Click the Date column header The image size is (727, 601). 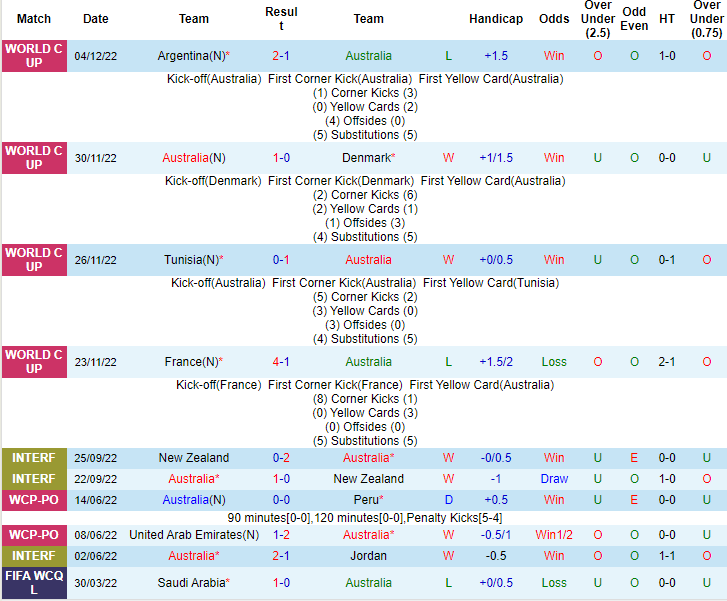pyautogui.click(x=96, y=19)
